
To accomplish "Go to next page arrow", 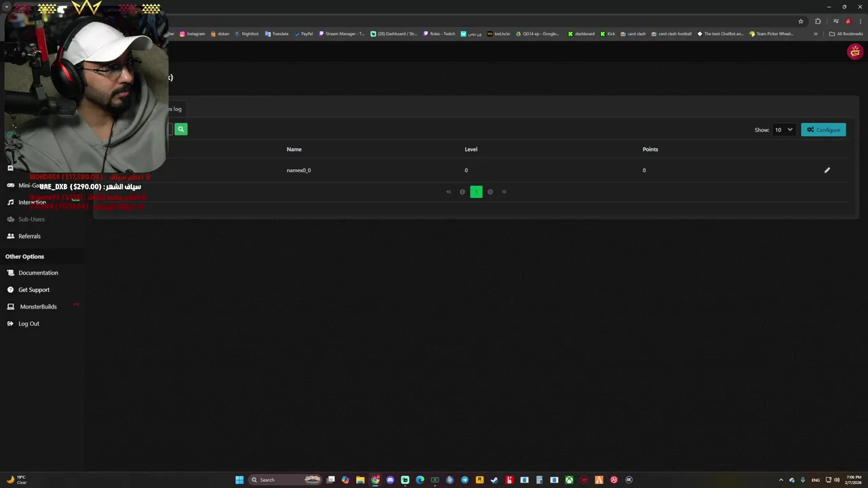I will [x=490, y=192].
